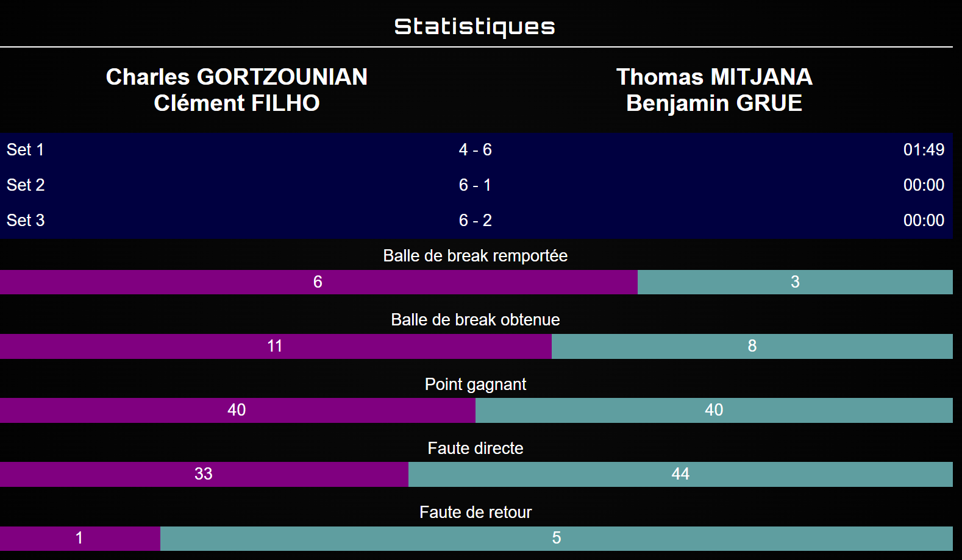
Task: Select teal Point gagnant bar showing 40
Action: tap(714, 410)
